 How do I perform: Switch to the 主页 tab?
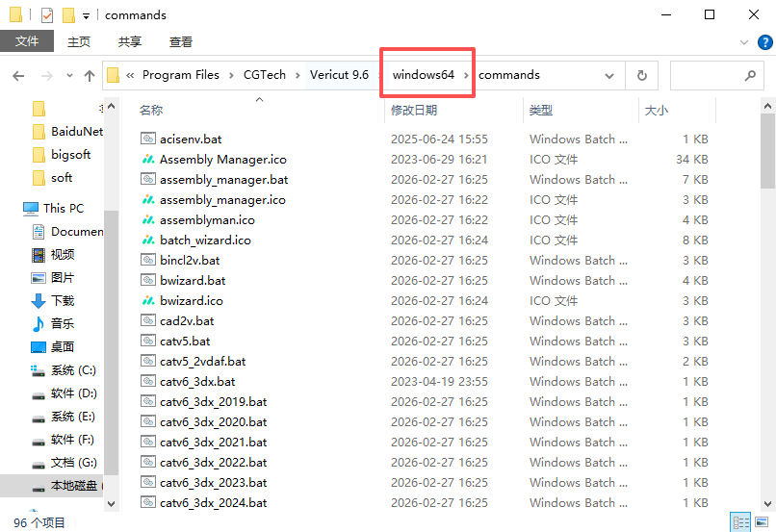[x=79, y=42]
